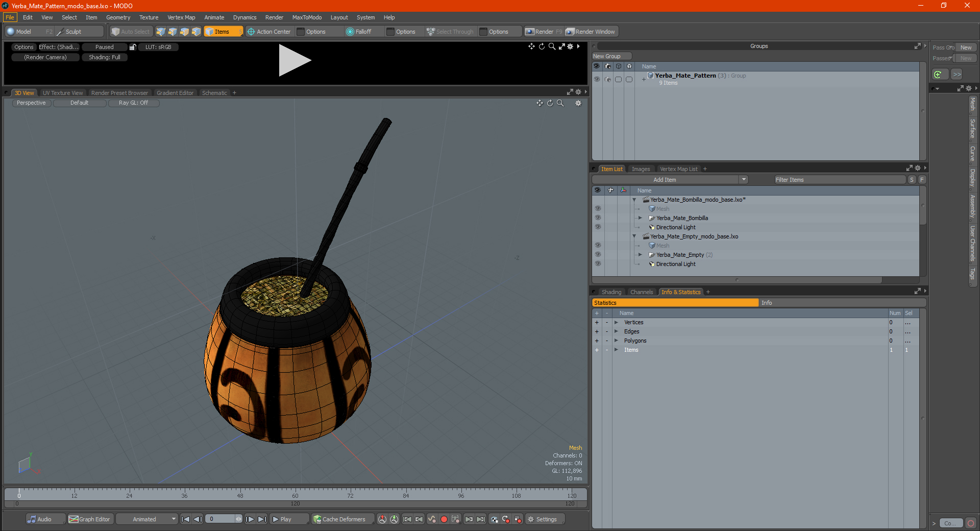The width and height of the screenshot is (980, 531).
Task: Click the Shading: Full button
Action: pyautogui.click(x=105, y=57)
